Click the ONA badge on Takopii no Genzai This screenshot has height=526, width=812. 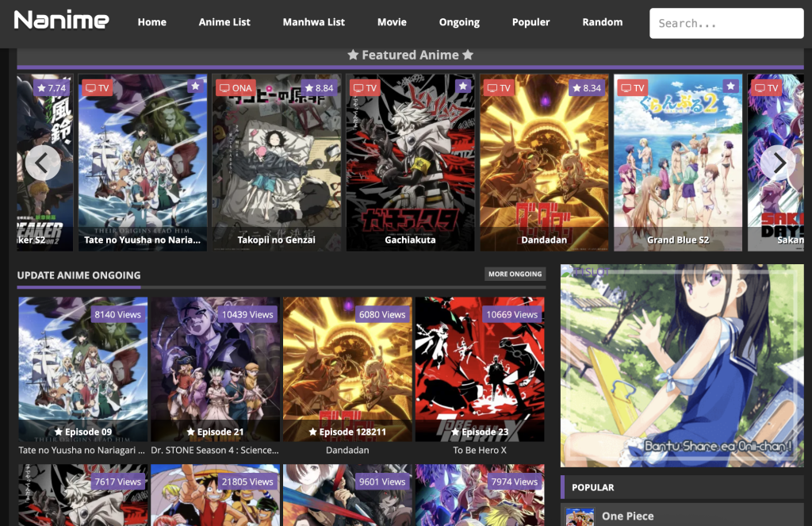coord(236,88)
